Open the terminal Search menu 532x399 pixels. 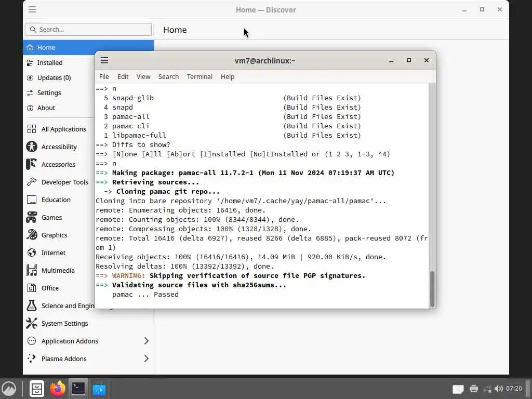click(x=169, y=77)
